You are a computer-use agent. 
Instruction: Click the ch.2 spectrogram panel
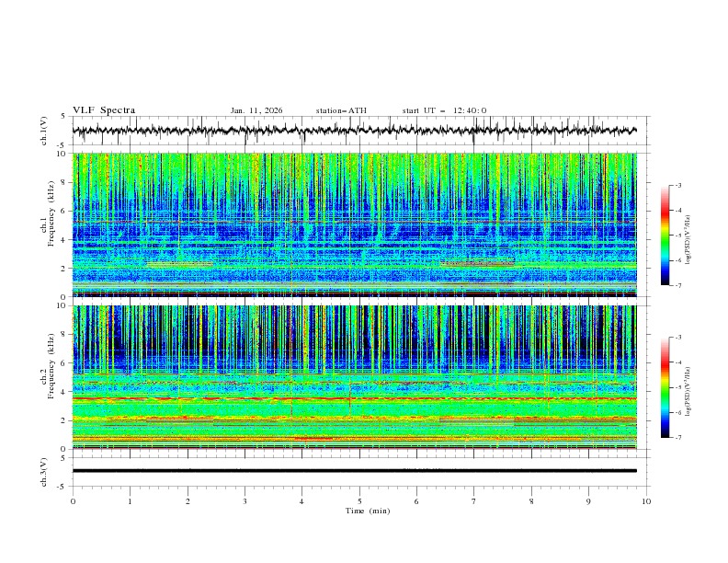tap(354, 377)
